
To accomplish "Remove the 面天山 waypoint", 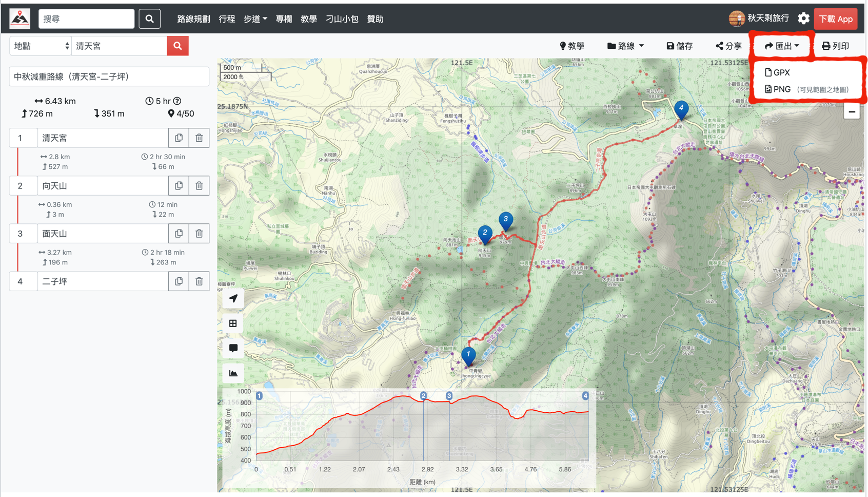I will click(x=199, y=233).
